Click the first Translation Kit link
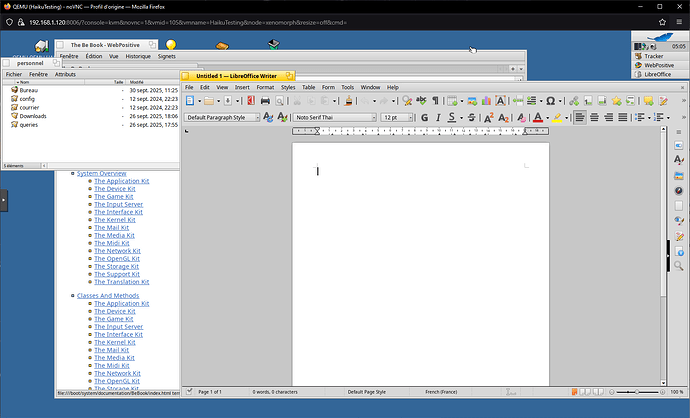Image resolution: width=690 pixels, height=418 pixels. (121, 281)
